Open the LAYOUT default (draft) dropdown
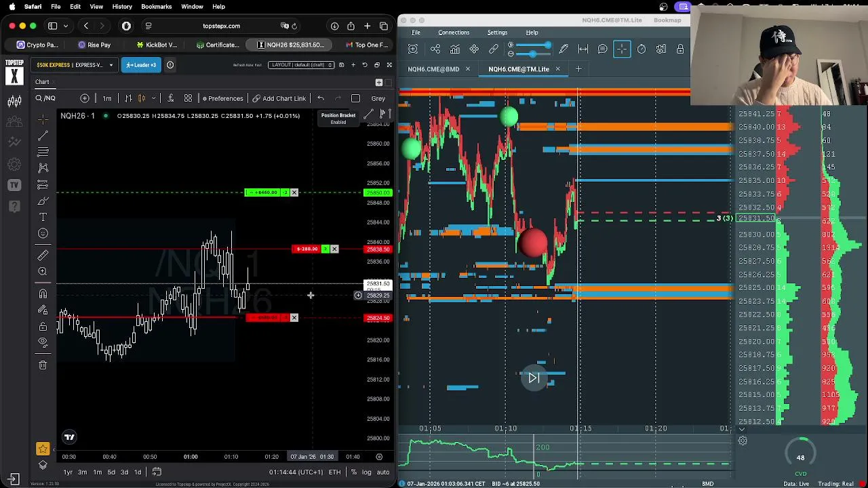The width and height of the screenshot is (868, 488). click(301, 65)
